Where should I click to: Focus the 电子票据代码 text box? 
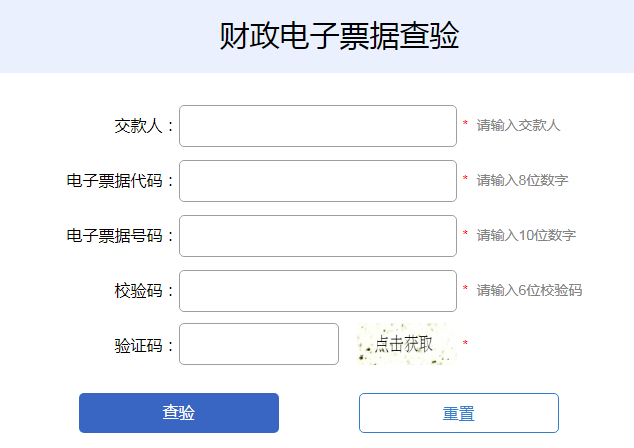317,181
